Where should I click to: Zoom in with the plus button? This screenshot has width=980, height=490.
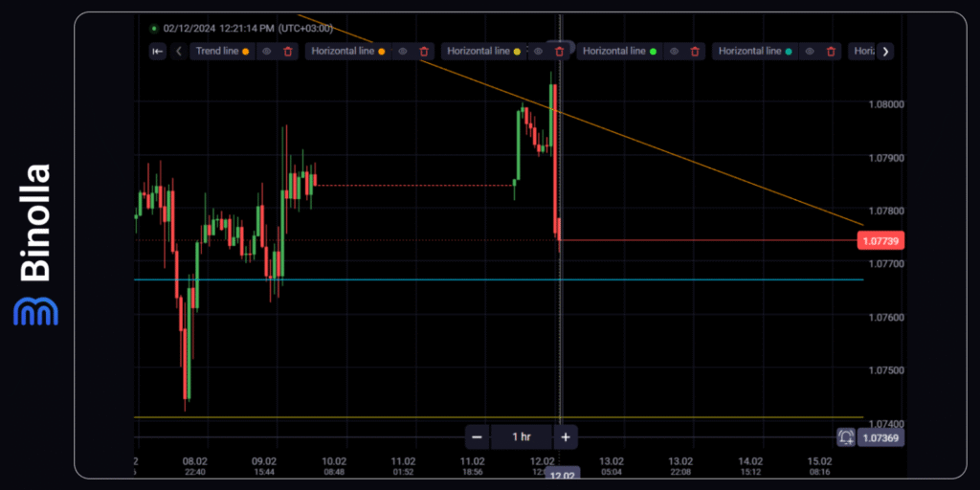(x=566, y=437)
